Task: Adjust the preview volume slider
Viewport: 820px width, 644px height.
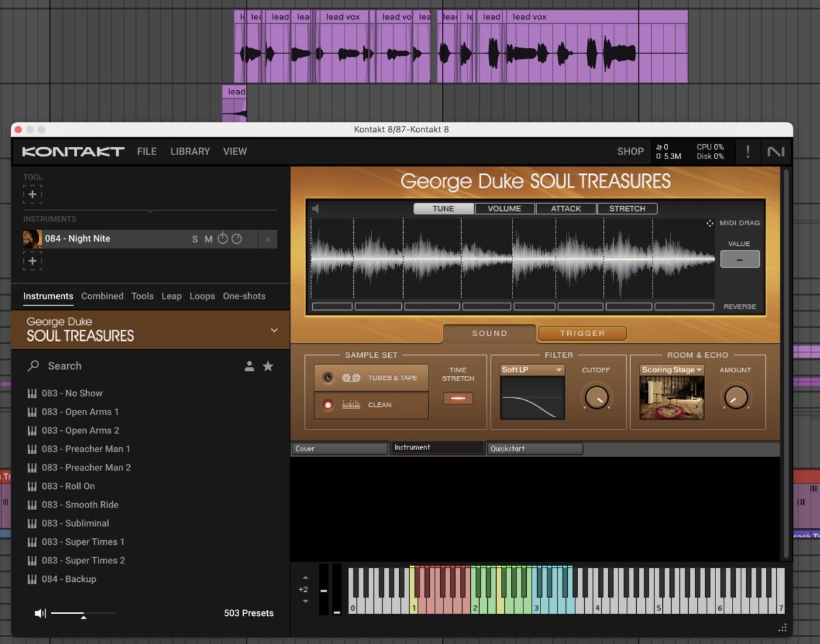Action: (83, 614)
